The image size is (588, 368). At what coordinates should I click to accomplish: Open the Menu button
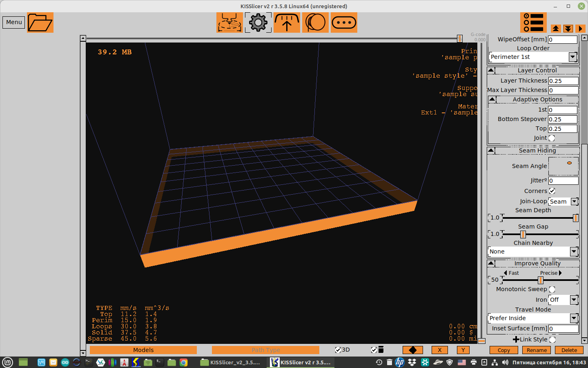pyautogui.click(x=14, y=22)
